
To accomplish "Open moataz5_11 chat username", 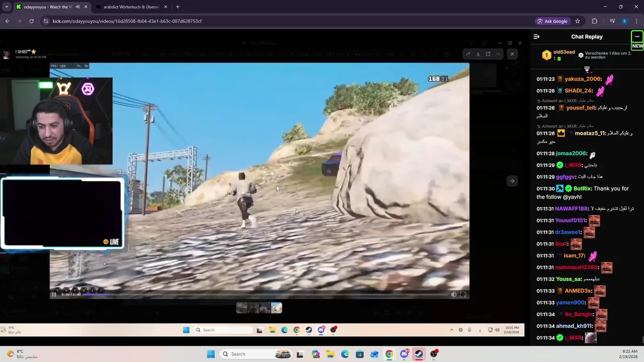I will [590, 133].
